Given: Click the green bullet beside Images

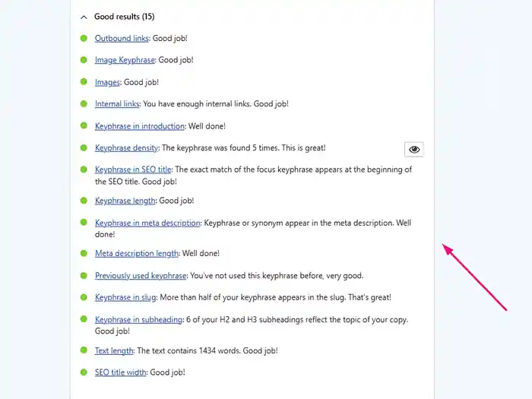Looking at the screenshot, I should click(84, 81).
